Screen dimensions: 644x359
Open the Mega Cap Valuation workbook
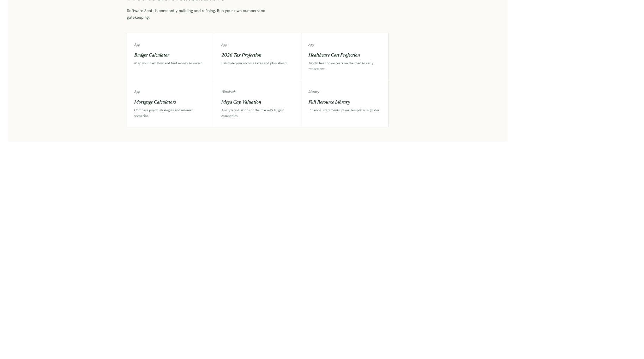pos(258,104)
